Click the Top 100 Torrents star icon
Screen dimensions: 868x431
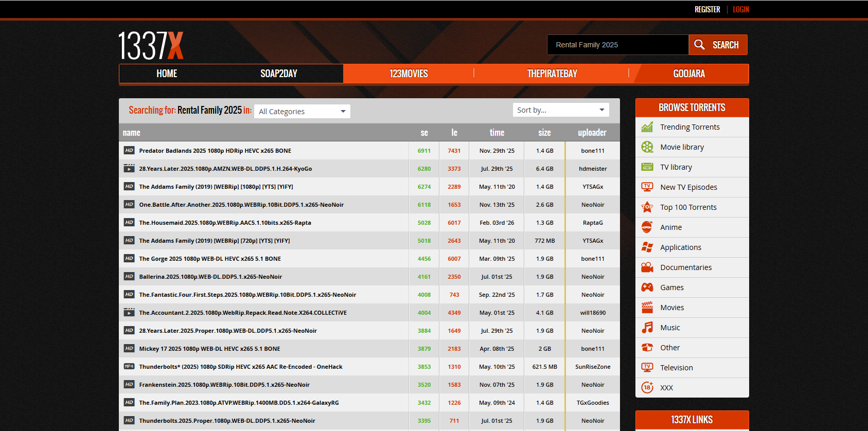[x=647, y=207]
